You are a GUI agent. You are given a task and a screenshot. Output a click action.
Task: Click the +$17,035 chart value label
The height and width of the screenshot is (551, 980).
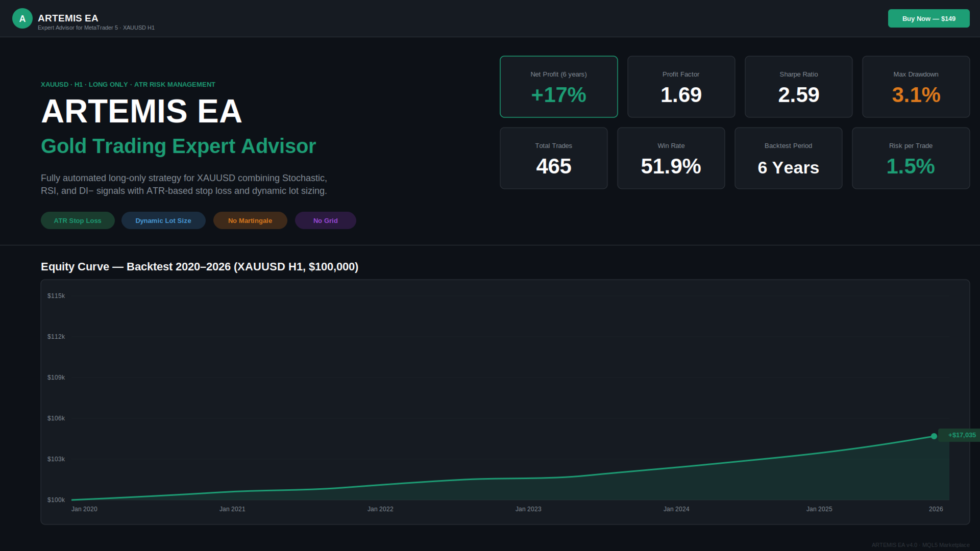pyautogui.click(x=962, y=435)
